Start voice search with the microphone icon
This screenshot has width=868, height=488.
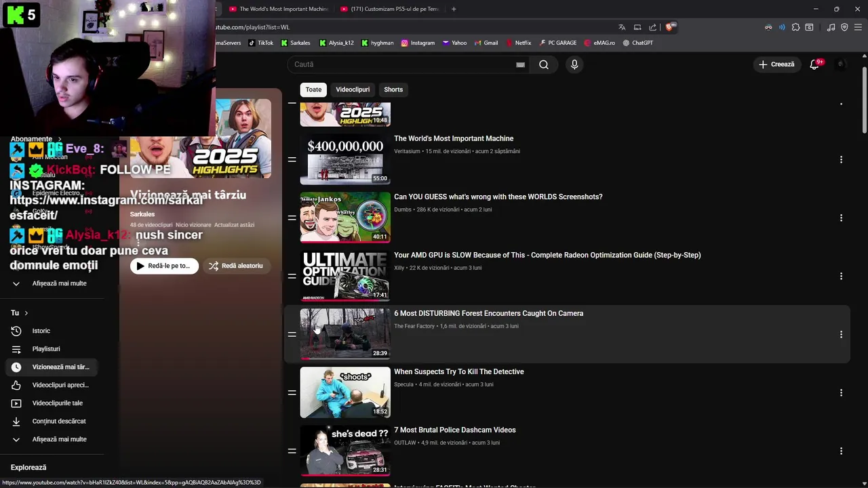tap(574, 64)
